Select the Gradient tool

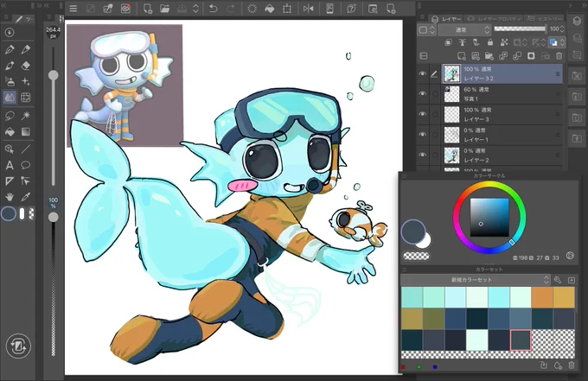tap(26, 131)
